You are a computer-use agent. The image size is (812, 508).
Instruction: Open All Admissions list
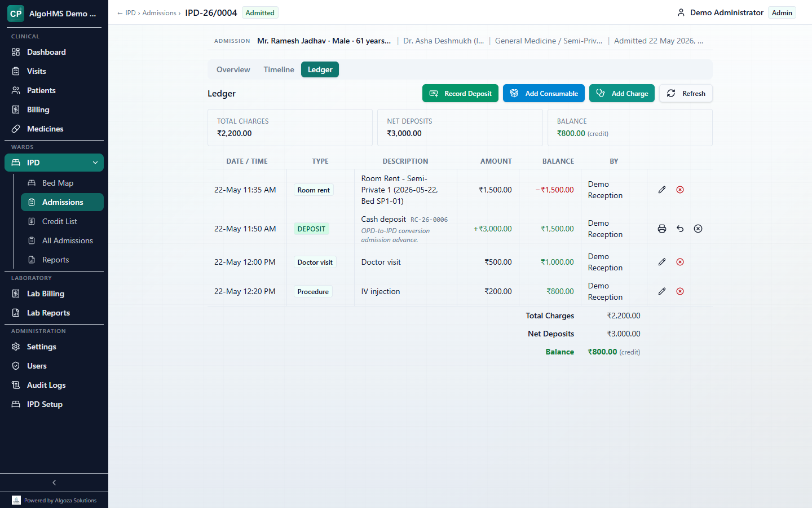[x=62, y=240]
